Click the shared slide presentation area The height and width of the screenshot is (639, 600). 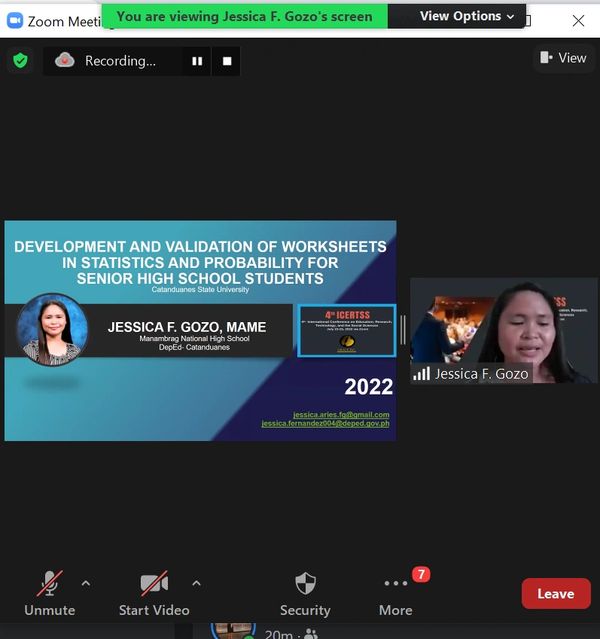200,330
